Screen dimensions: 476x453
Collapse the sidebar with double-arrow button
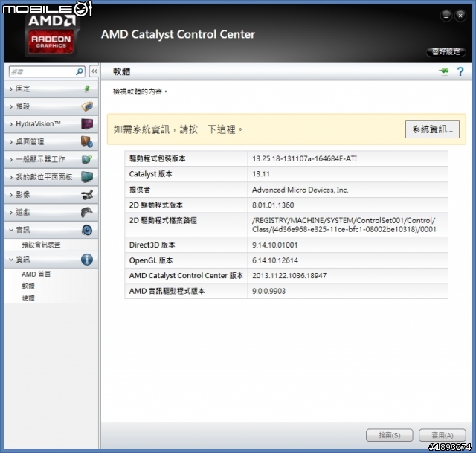pos(94,71)
